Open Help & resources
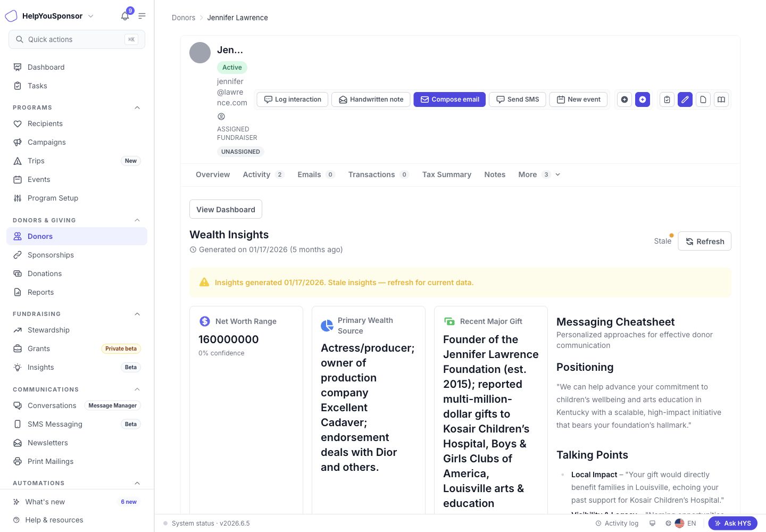This screenshot has height=532, width=766. click(77, 520)
